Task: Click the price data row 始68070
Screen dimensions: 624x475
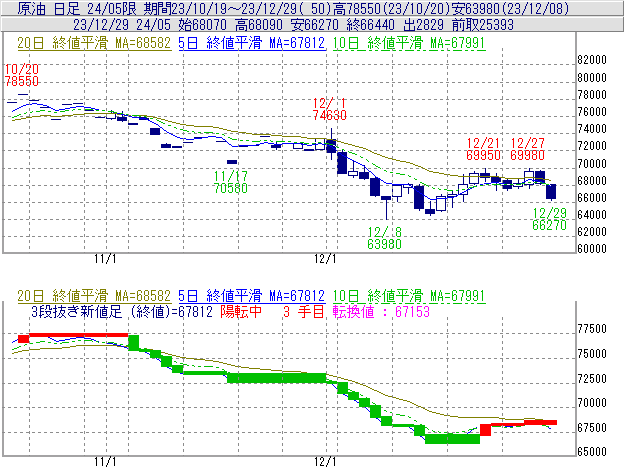Action: tap(202, 25)
